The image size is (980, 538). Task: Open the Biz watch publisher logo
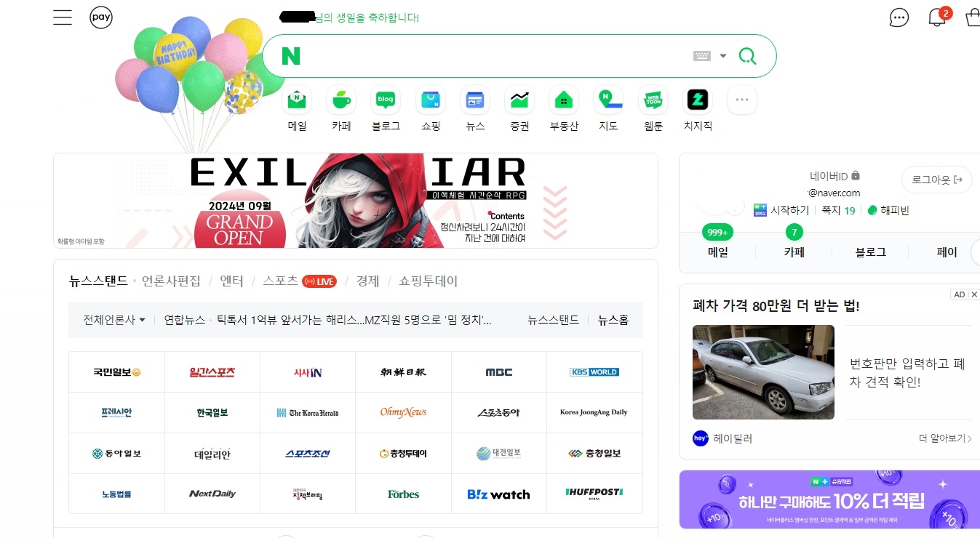[x=499, y=494]
